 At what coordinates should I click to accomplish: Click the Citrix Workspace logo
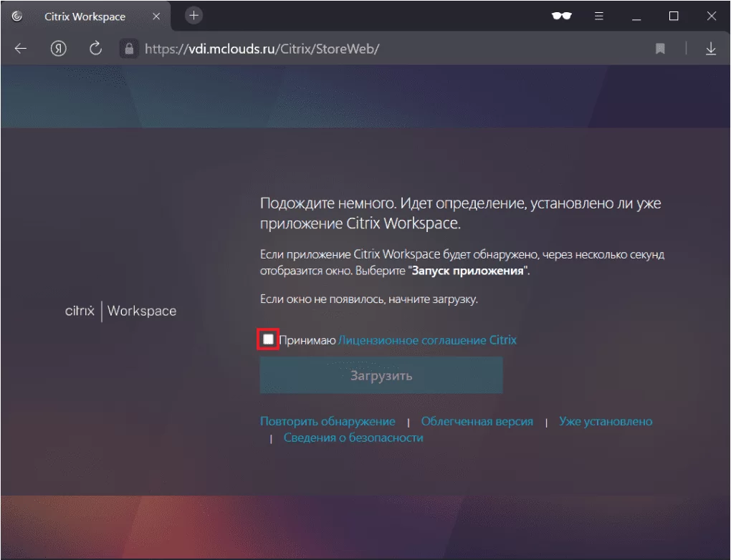(120, 311)
